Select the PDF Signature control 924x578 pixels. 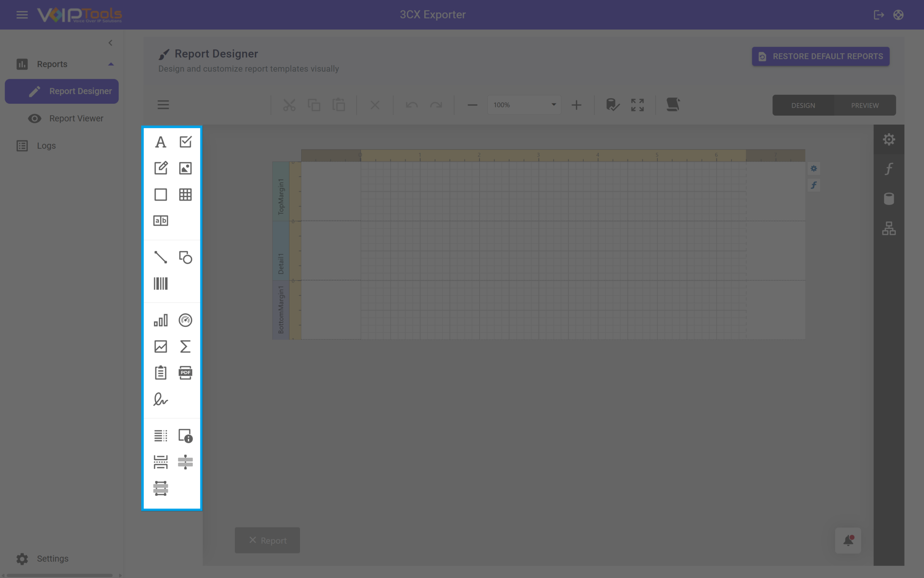click(160, 399)
